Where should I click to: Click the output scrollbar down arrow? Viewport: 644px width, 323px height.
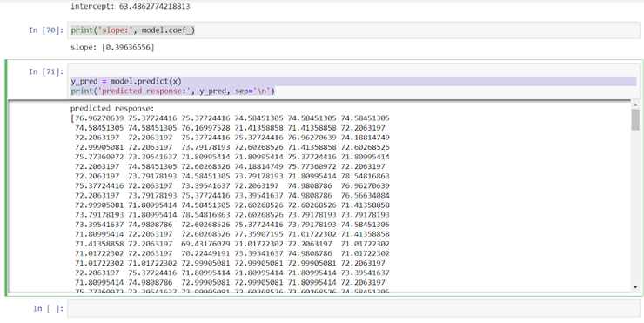[x=635, y=287]
